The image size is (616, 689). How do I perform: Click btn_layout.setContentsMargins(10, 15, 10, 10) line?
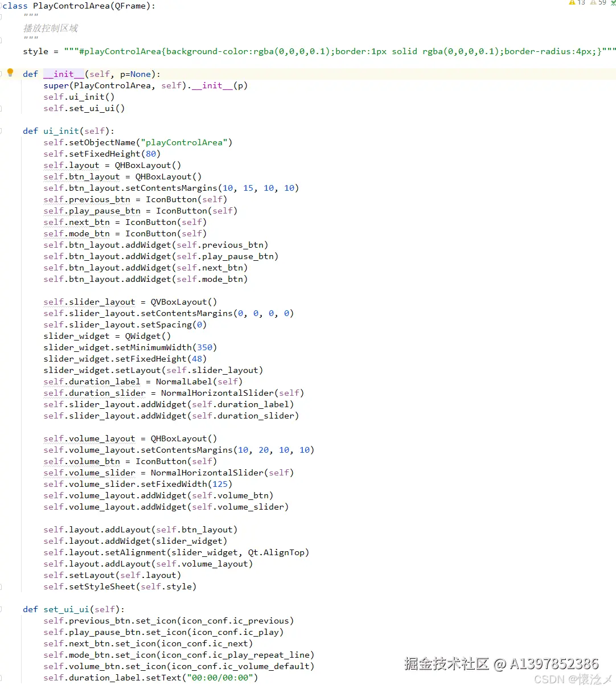[171, 188]
